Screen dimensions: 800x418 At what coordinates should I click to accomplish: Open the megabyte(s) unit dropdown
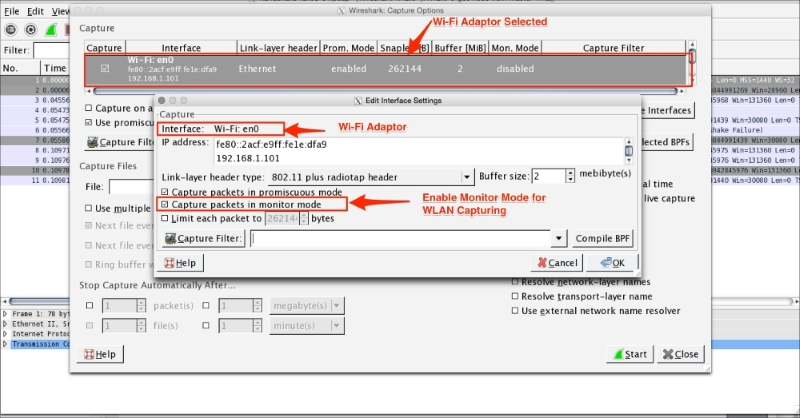tap(307, 306)
